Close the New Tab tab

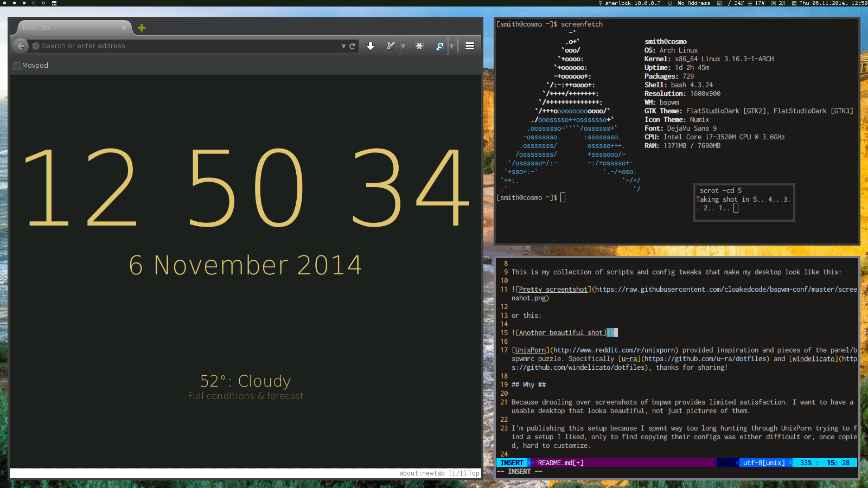[124, 28]
